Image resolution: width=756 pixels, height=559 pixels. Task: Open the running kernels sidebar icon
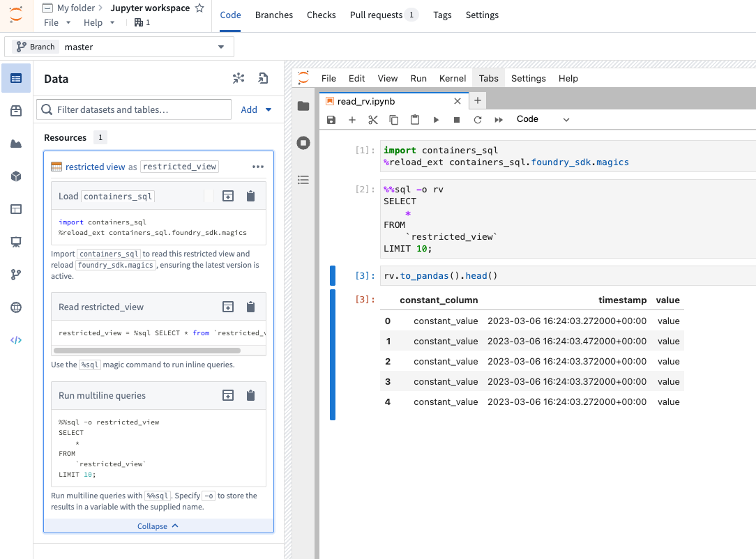click(303, 143)
